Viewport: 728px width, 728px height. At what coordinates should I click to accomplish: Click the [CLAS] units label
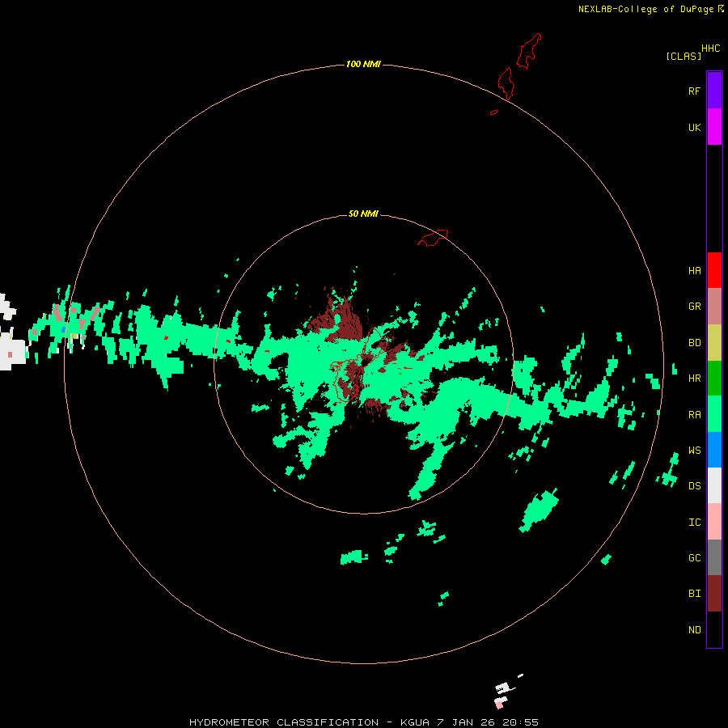click(684, 56)
